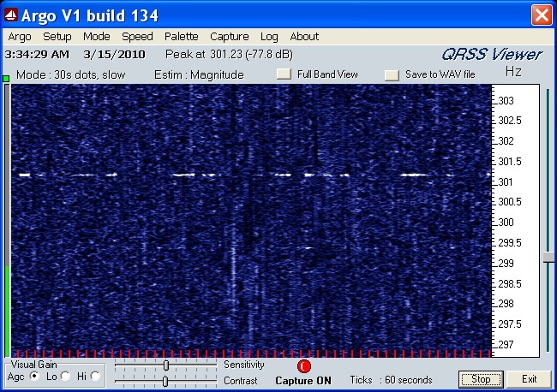Screen dimensions: 557x392
Task: Toggle the Save to WAV file checkbox
Action: [x=392, y=74]
